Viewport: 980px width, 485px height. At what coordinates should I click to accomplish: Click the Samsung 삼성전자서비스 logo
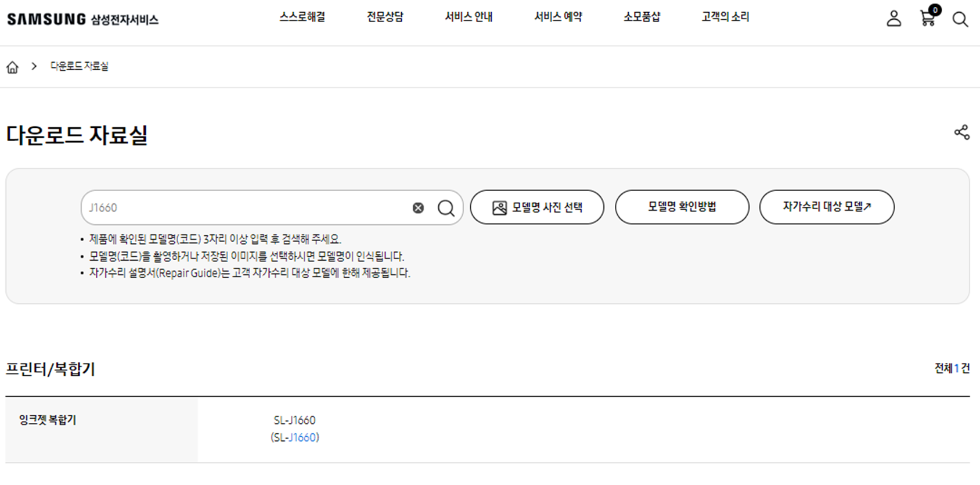pos(82,19)
